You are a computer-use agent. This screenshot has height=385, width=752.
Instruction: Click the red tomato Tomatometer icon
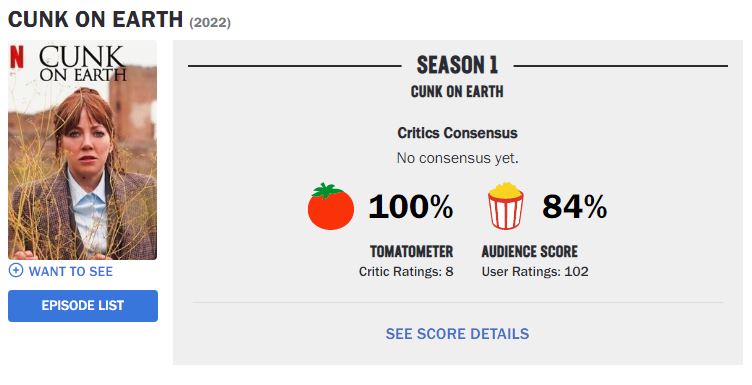(331, 207)
